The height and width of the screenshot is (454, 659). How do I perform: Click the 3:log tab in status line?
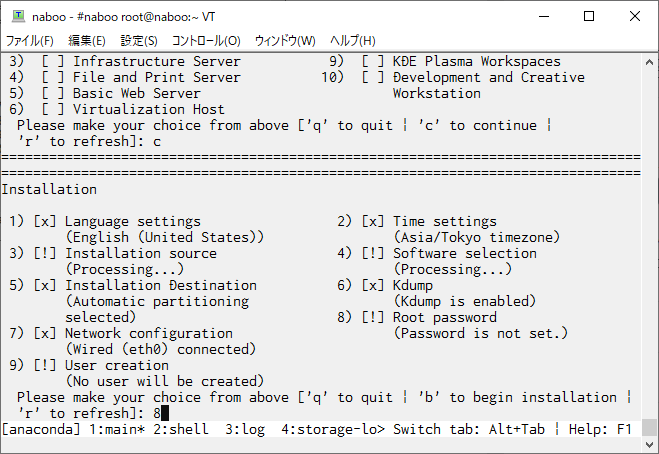(245, 429)
